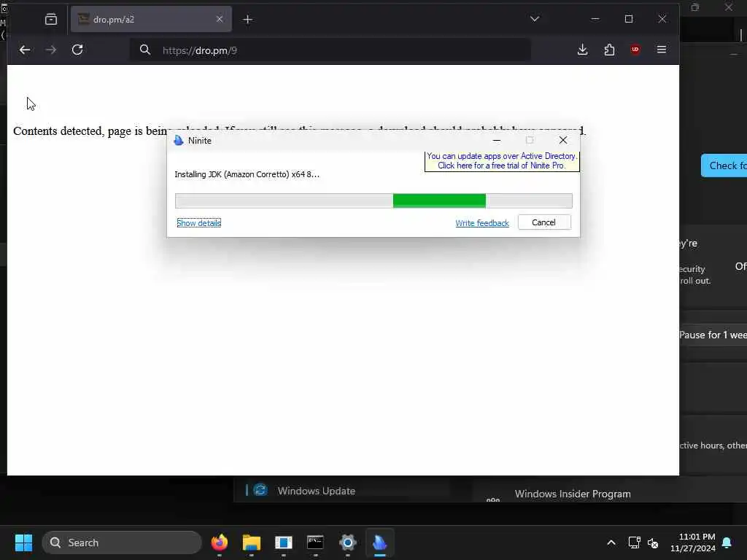This screenshot has height=560, width=747.
Task: Maximize the Firefox window
Action: 629,19
